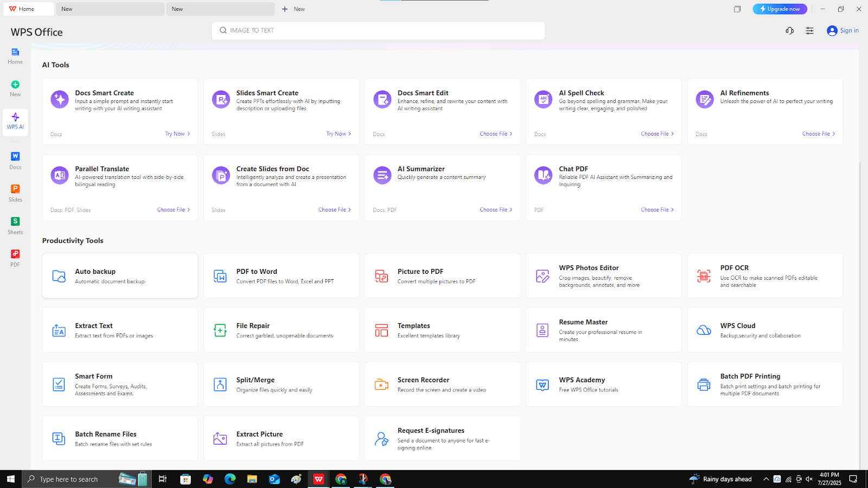This screenshot has height=488, width=868.
Task: Open the Request E-signatures icon
Action: [381, 439]
